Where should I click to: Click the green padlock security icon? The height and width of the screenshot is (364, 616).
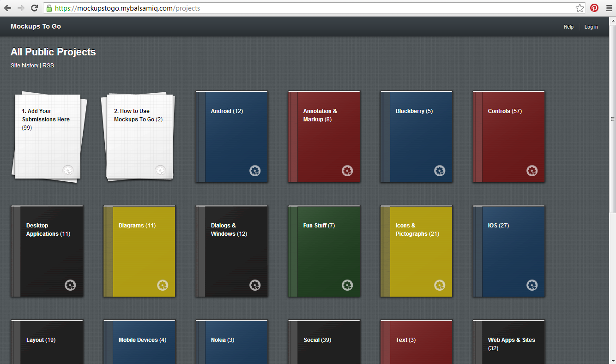pos(49,8)
